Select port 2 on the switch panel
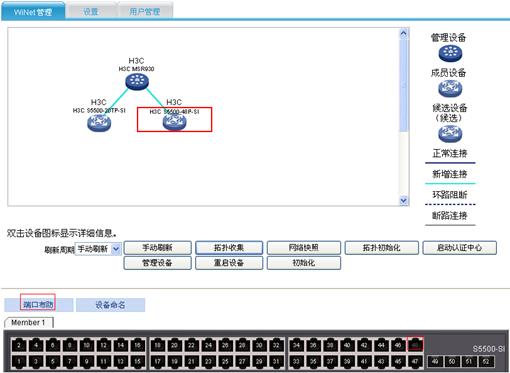This screenshot has width=510, height=373. coord(19,345)
